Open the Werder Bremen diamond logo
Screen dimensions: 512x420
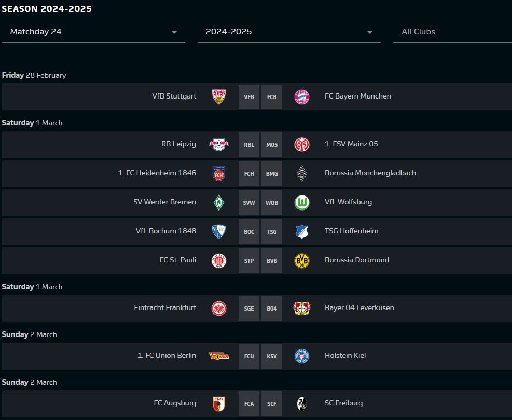[x=219, y=203]
